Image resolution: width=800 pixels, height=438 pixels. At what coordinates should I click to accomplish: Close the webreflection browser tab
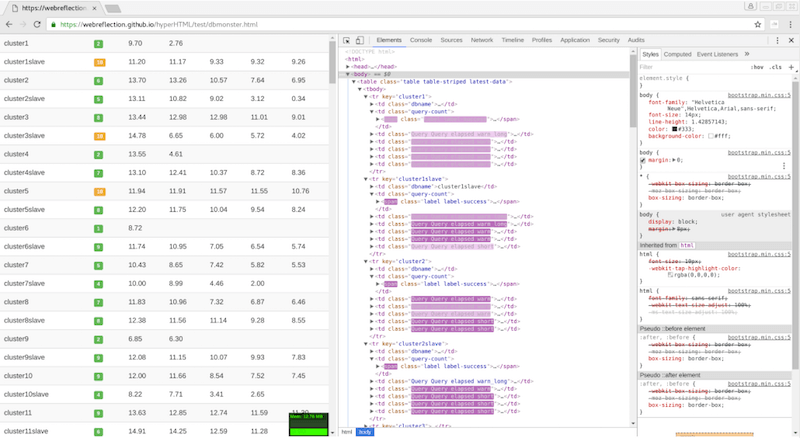tap(94, 8)
